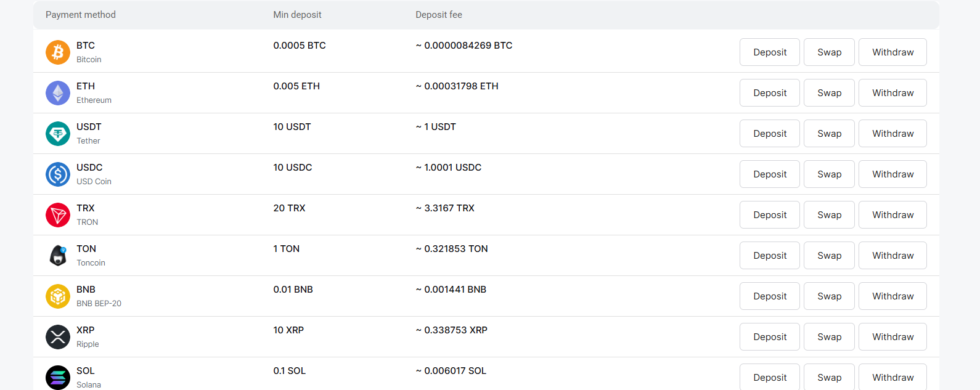
Task: Click the red TRON icon
Action: click(58, 215)
